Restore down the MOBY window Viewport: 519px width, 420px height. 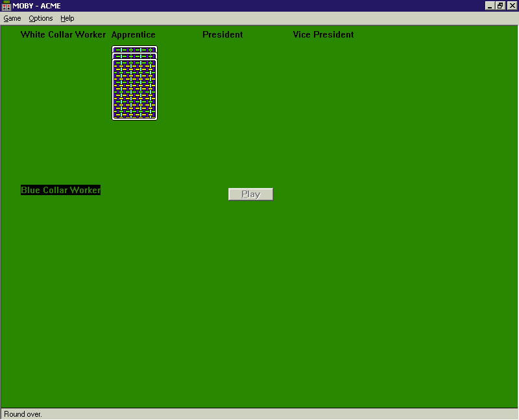(500, 6)
